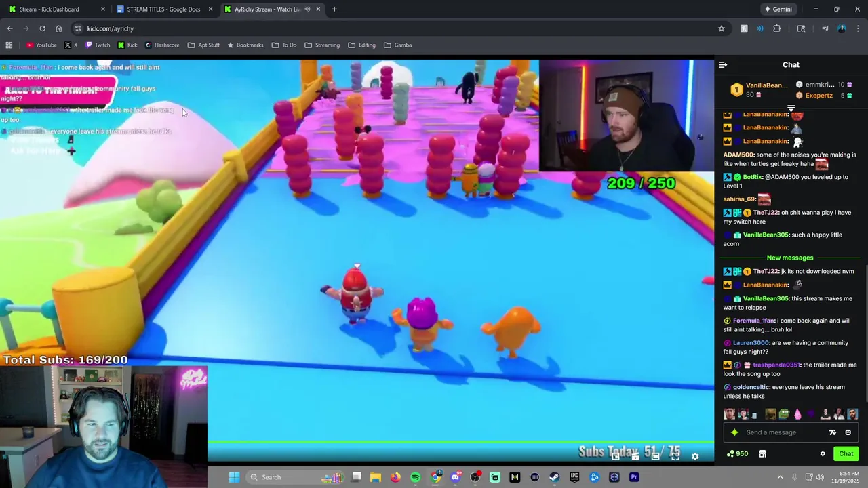The height and width of the screenshot is (488, 868).
Task: Open Epic Games from the taskbar
Action: click(x=574, y=477)
